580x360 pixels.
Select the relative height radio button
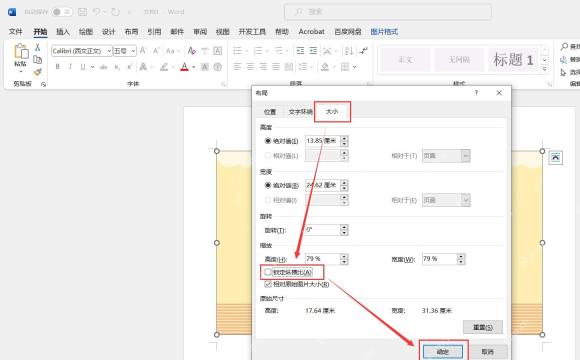pyautogui.click(x=268, y=156)
